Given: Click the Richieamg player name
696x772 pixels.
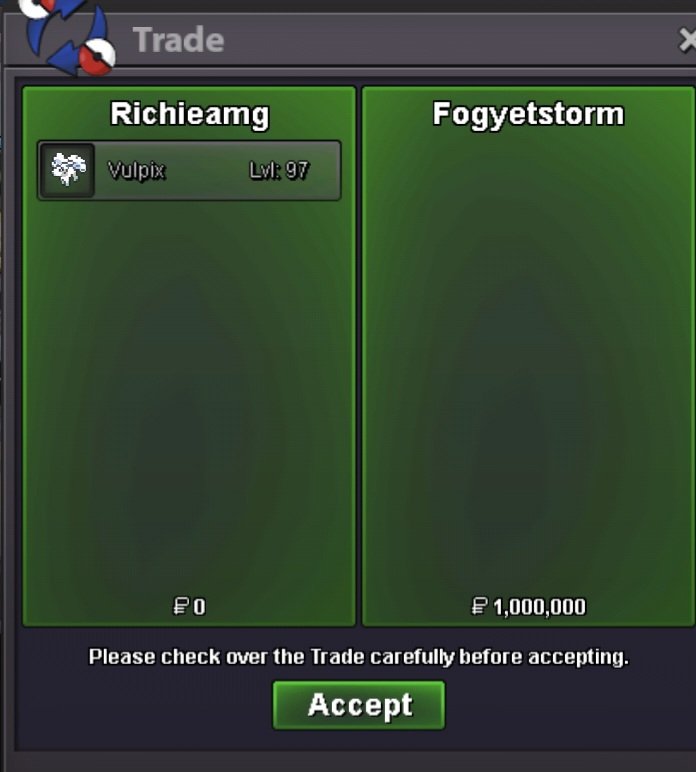Looking at the screenshot, I should click(x=190, y=114).
